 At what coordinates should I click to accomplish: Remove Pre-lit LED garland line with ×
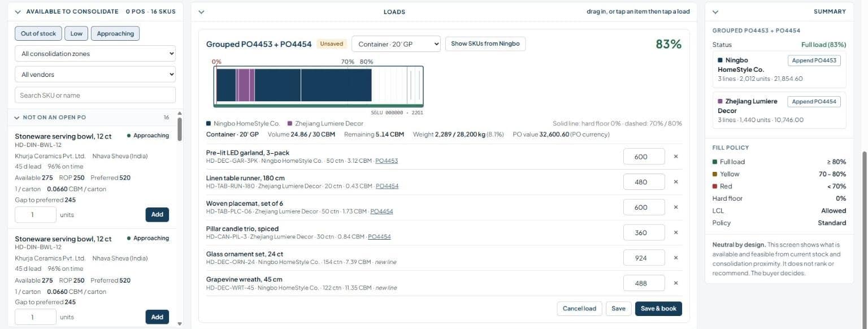point(675,157)
